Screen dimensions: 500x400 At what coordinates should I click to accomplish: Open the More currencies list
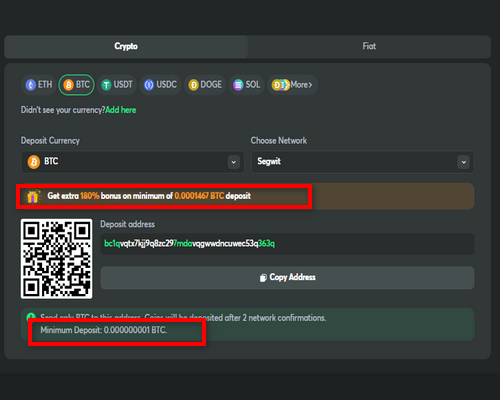tap(292, 85)
